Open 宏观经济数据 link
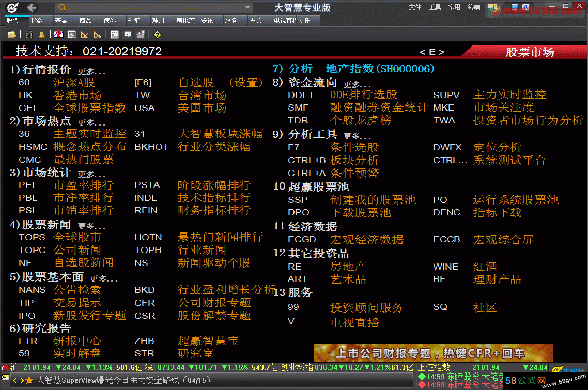 [366, 239]
